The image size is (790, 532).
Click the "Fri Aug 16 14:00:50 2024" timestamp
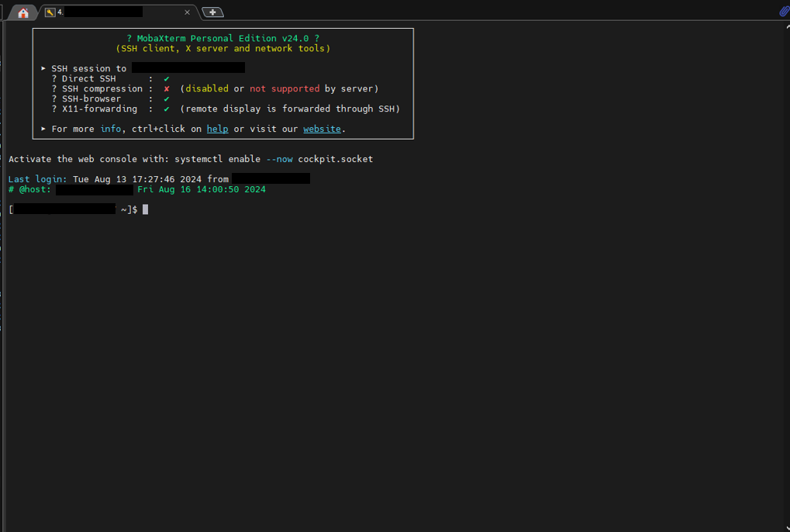202,189
